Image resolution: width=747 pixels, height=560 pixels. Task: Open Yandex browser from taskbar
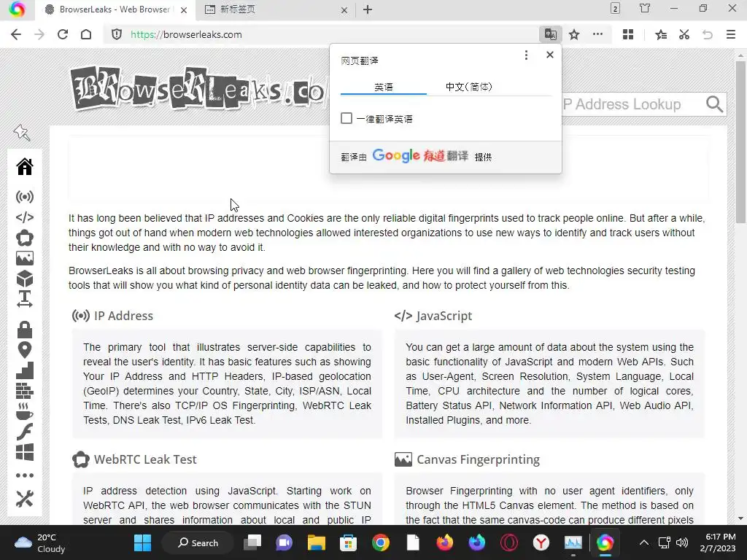click(541, 542)
